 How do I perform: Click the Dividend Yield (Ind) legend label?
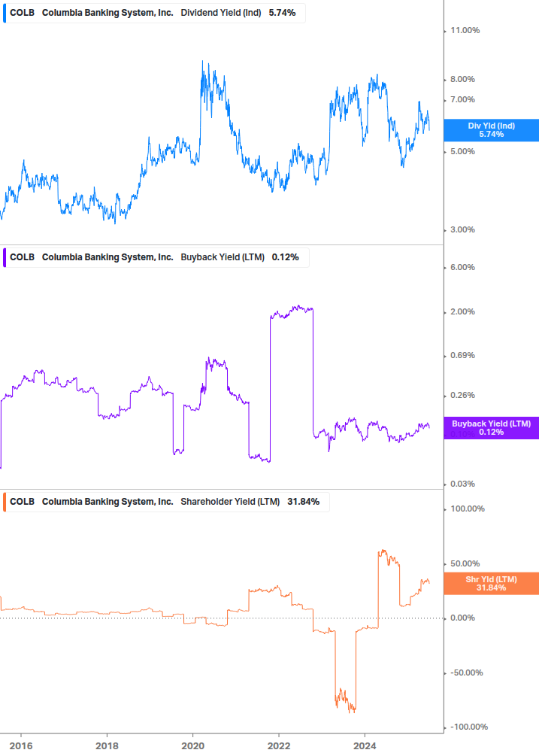coord(220,13)
